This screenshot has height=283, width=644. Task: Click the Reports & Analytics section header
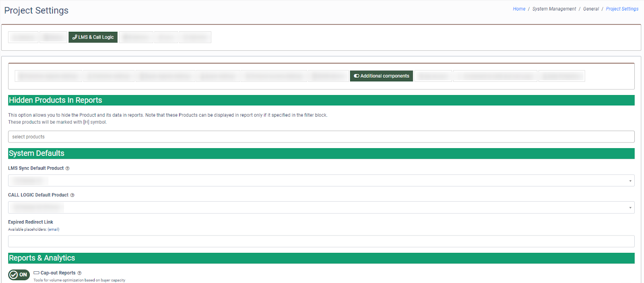coord(42,258)
